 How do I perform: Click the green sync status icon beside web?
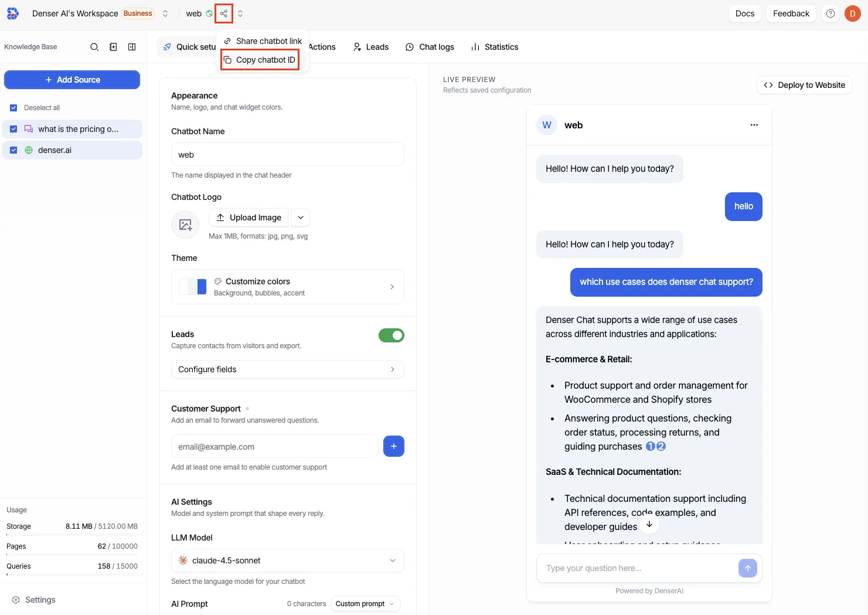click(209, 13)
